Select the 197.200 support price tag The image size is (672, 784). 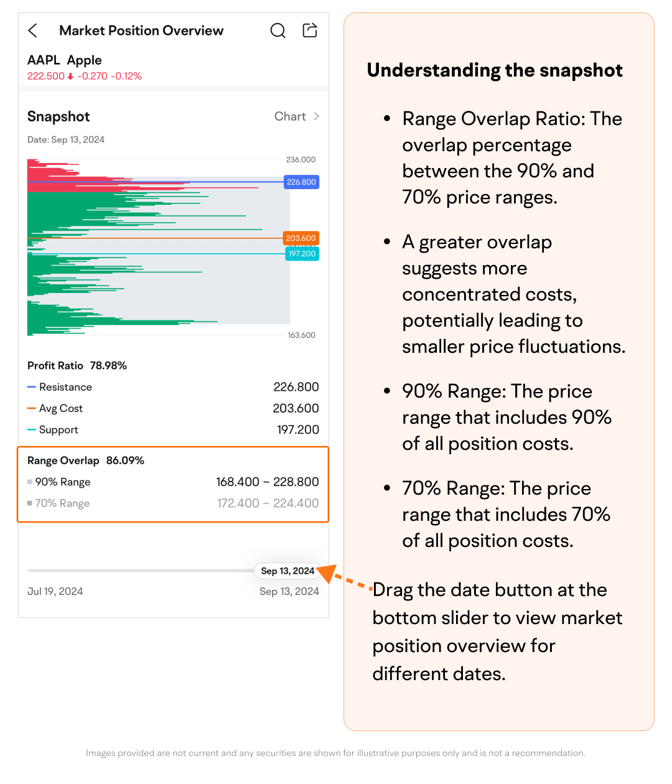point(302,254)
